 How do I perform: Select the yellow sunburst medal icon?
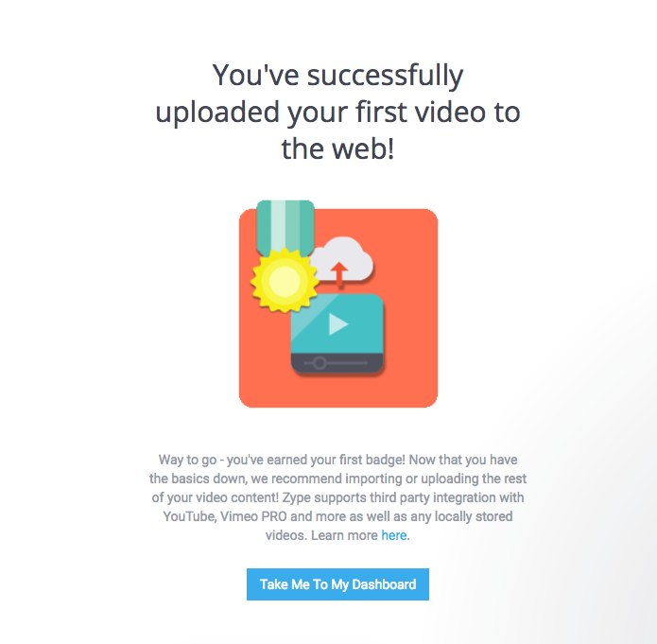pyautogui.click(x=285, y=280)
